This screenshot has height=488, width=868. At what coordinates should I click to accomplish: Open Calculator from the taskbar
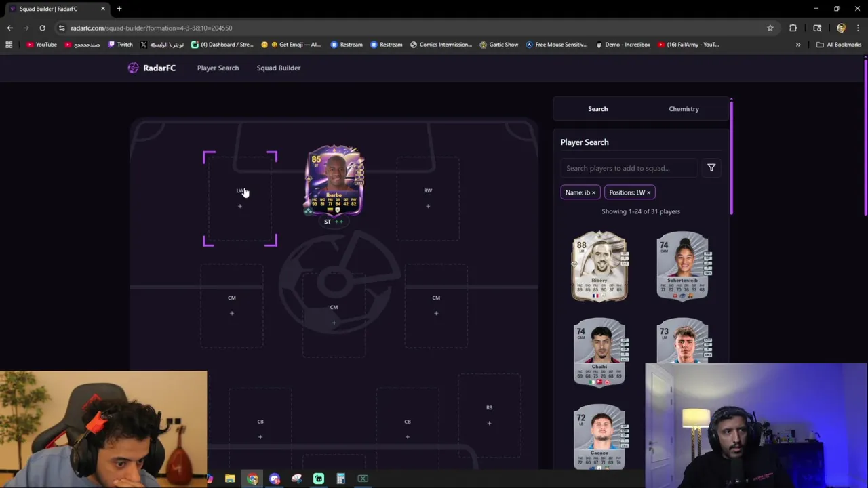341,479
